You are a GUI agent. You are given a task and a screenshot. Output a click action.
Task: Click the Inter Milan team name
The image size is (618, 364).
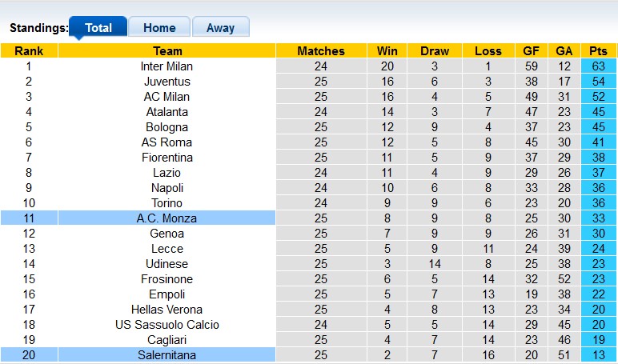tap(167, 66)
